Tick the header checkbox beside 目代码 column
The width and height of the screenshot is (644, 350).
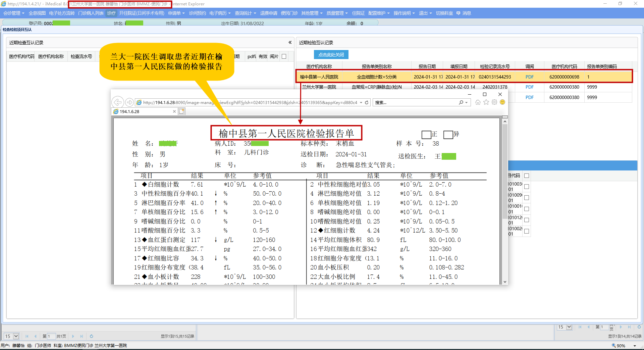pos(527,176)
